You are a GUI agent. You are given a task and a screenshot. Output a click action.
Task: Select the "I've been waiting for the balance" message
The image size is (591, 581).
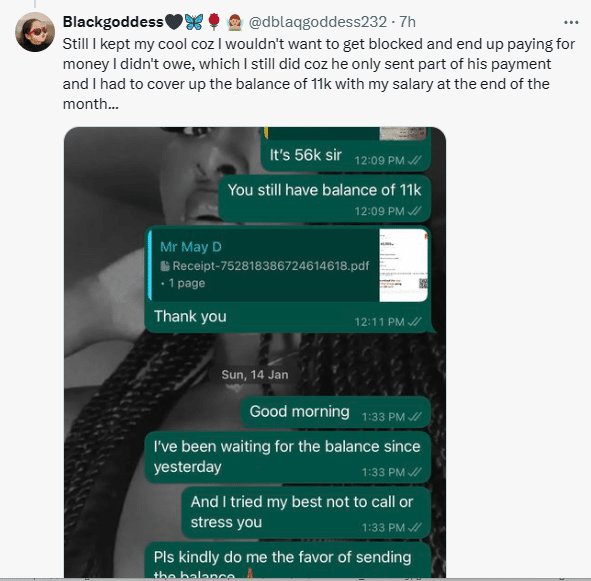coord(288,457)
